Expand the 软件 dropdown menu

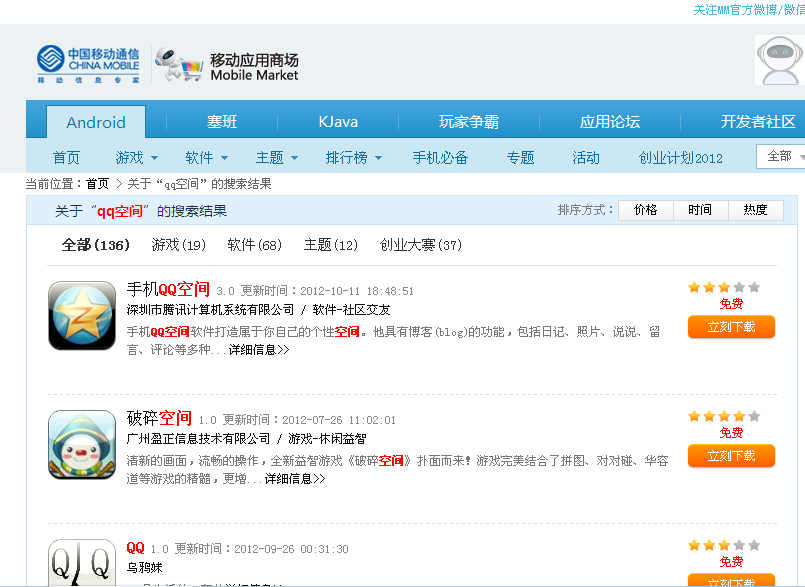pyautogui.click(x=206, y=158)
